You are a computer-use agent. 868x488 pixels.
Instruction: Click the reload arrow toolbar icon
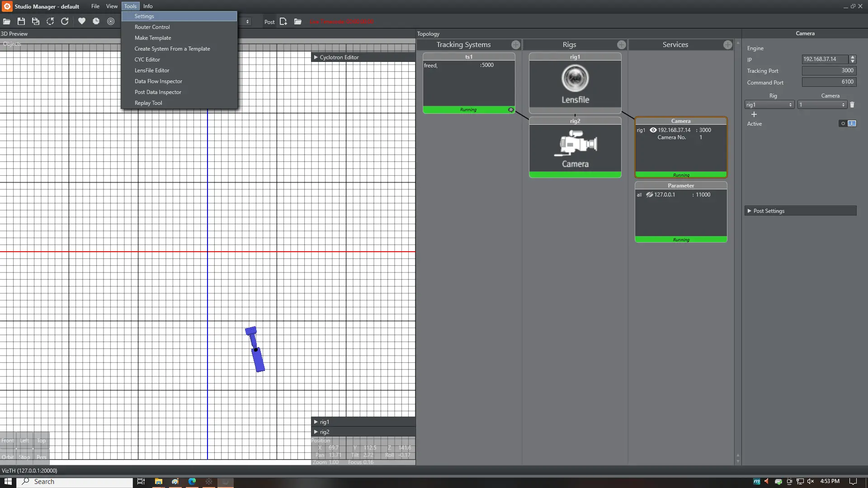click(65, 21)
